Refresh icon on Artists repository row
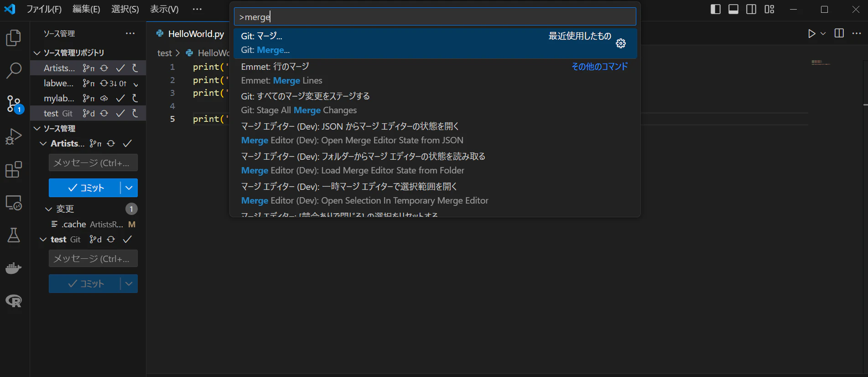Screen dimensions: 868x377 pyautogui.click(x=135, y=68)
